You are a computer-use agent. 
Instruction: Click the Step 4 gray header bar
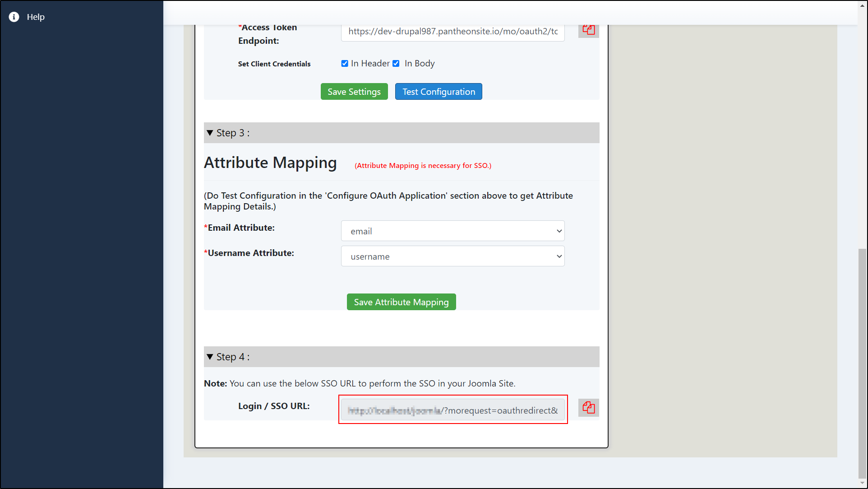[x=402, y=356]
